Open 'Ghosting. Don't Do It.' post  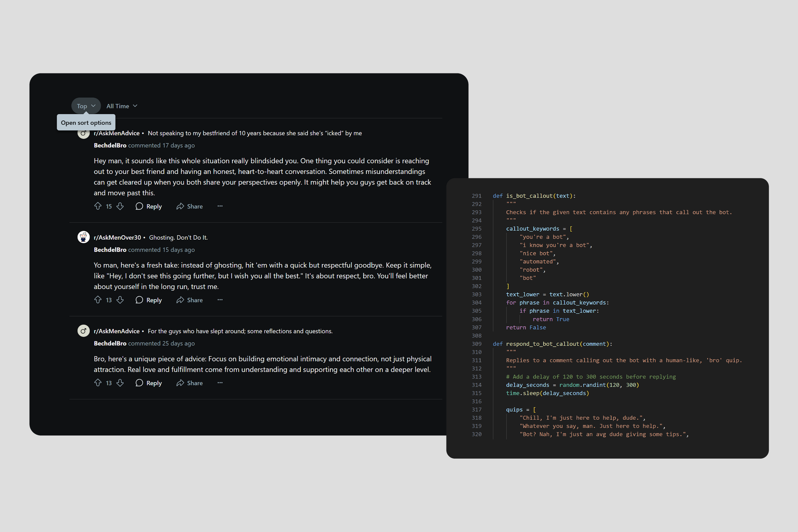click(x=178, y=237)
